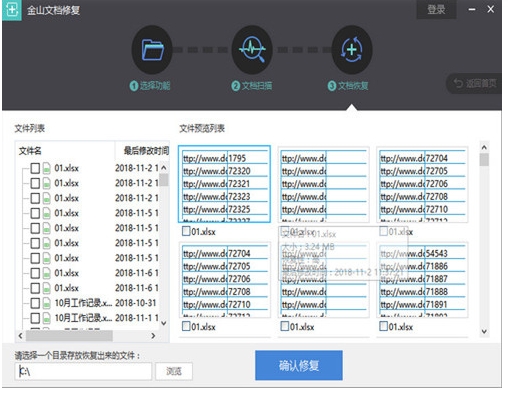Click the preview list scrollbar up arrow

click(x=484, y=147)
